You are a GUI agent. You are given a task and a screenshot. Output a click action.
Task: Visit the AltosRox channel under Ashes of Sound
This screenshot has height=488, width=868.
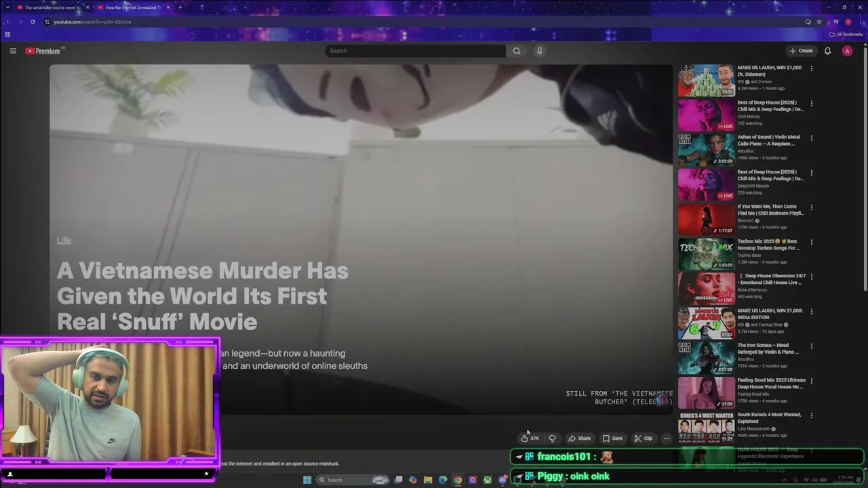point(746,150)
